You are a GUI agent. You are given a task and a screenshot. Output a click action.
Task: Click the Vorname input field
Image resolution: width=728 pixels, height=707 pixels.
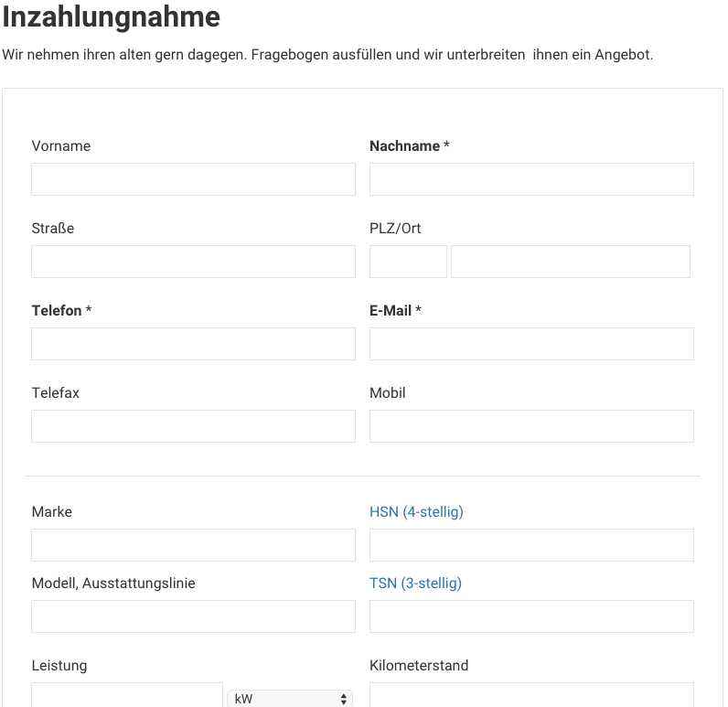click(193, 179)
